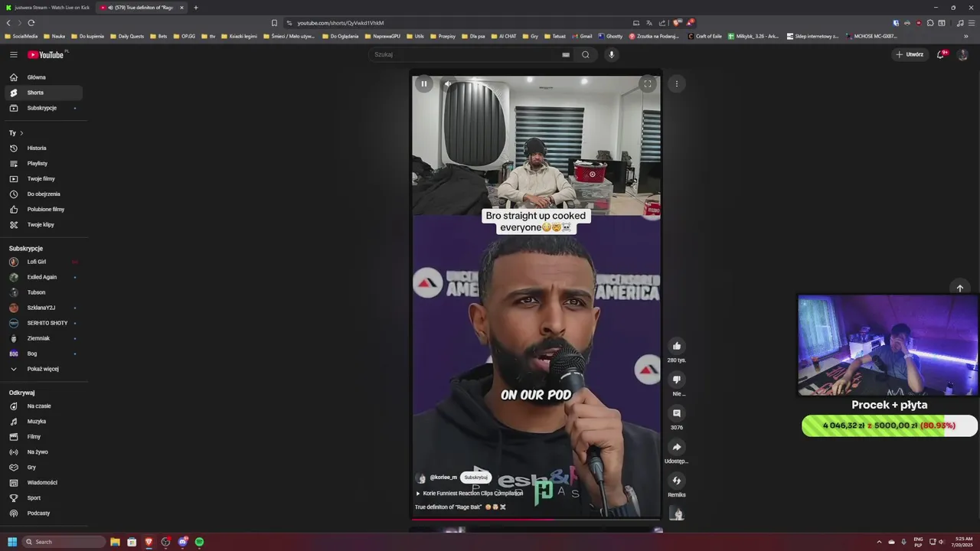Image resolution: width=980 pixels, height=551 pixels.
Task: Focus the Szukaj search field
Action: [x=467, y=54]
